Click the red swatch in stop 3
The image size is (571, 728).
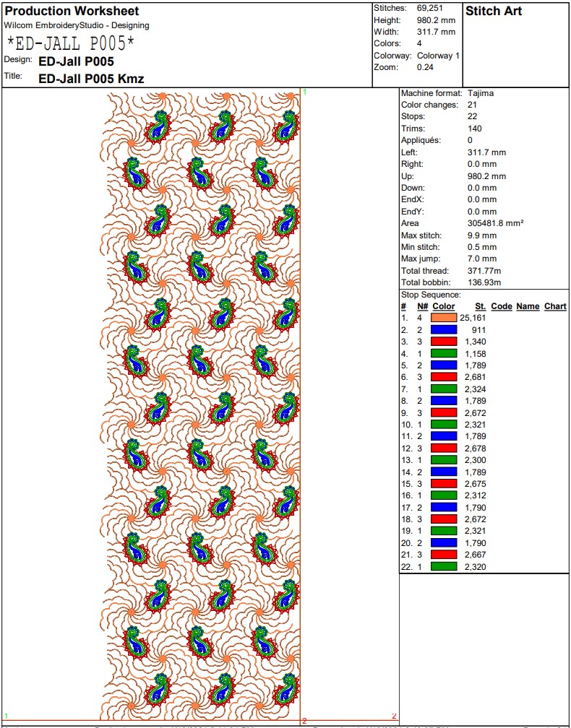[444, 342]
